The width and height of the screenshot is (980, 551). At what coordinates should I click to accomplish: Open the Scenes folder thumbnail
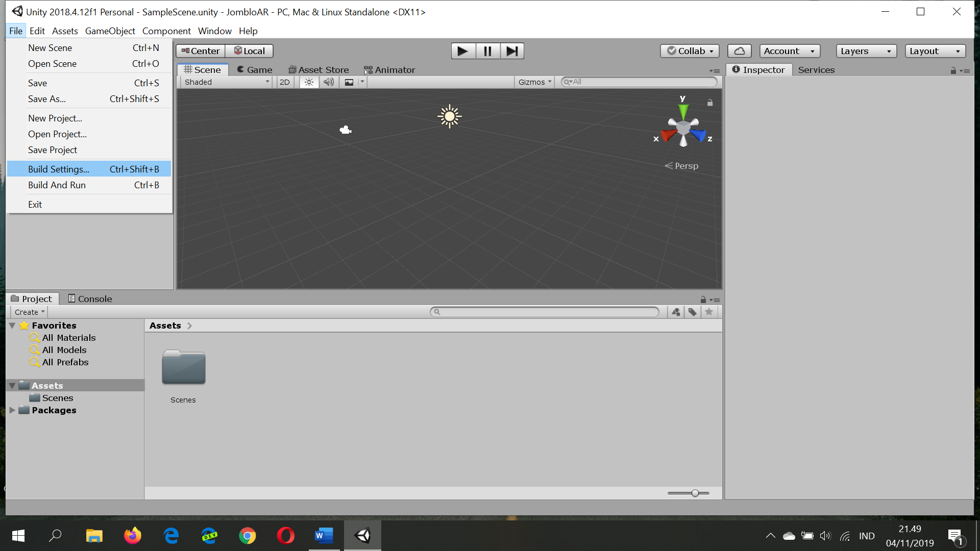pyautogui.click(x=183, y=367)
